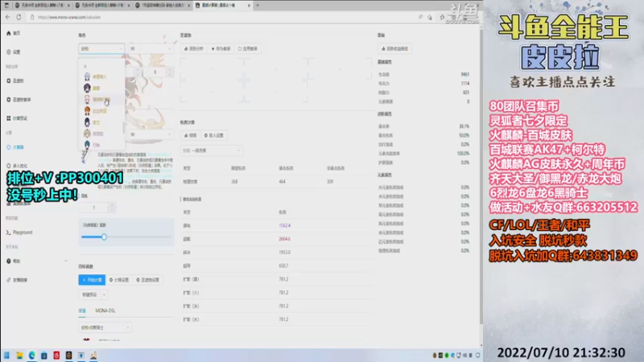The height and width of the screenshot is (362, 644).
Task: Switch to the first browser tab
Action: [41, 6]
